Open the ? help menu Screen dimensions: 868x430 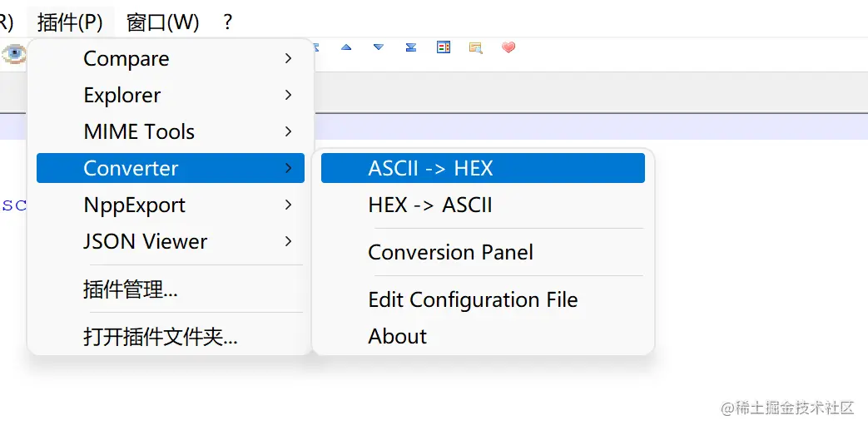click(x=228, y=22)
